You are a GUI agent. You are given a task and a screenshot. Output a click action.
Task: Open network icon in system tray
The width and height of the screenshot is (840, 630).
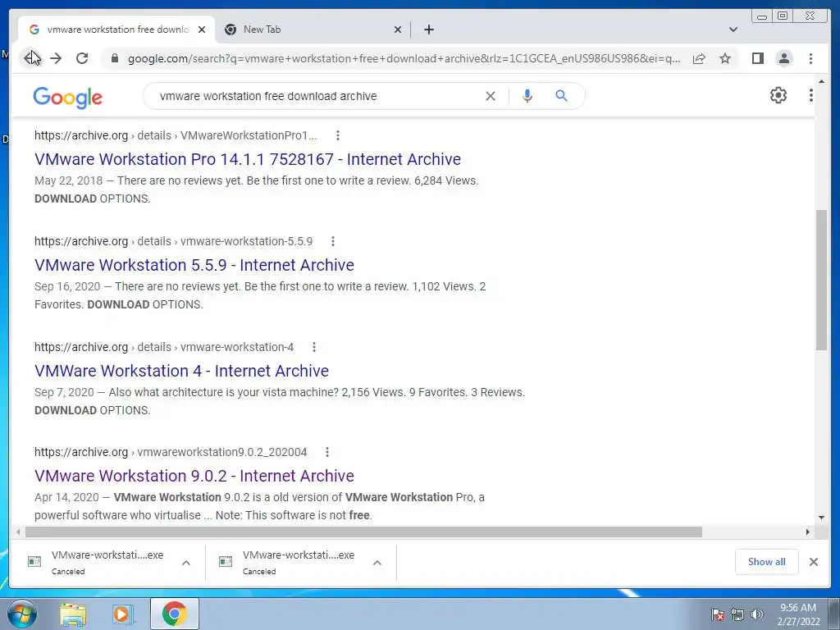point(737,614)
